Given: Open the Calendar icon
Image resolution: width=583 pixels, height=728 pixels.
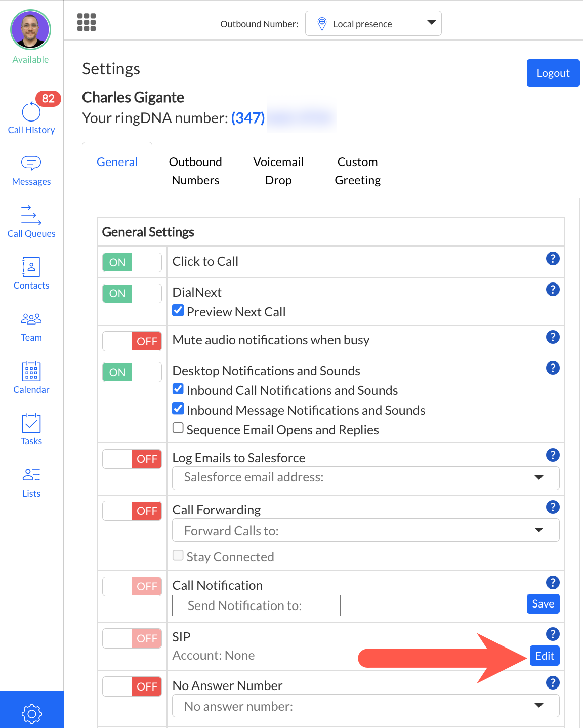Looking at the screenshot, I should (31, 378).
